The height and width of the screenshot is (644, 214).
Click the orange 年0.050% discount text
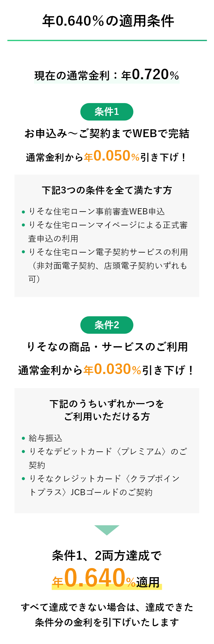tap(112, 156)
